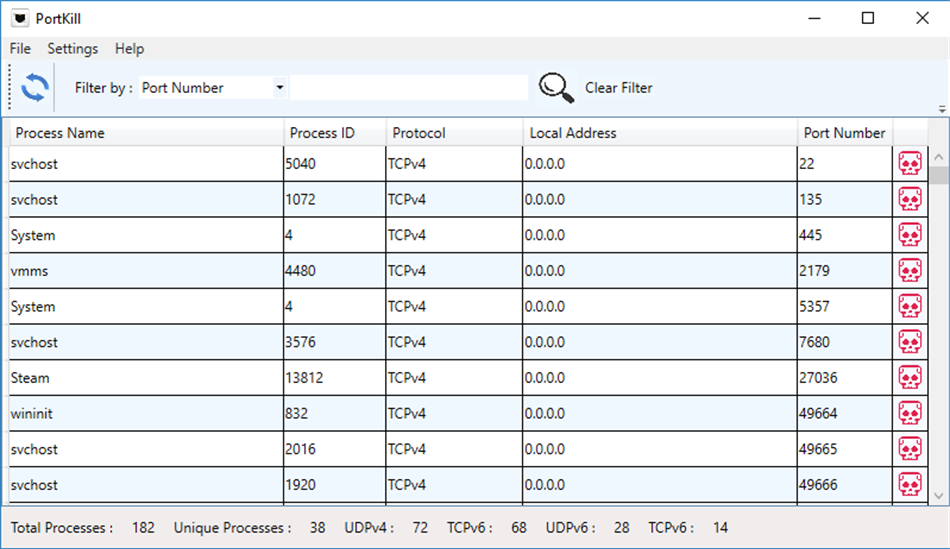The height and width of the screenshot is (549, 950).
Task: Click process ID 2016 cell
Action: click(x=334, y=450)
